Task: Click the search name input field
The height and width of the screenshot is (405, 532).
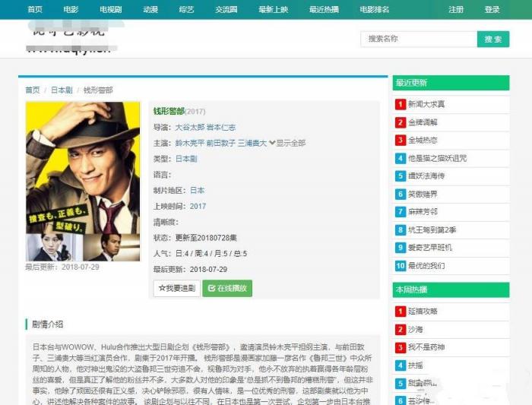Action: pos(418,39)
